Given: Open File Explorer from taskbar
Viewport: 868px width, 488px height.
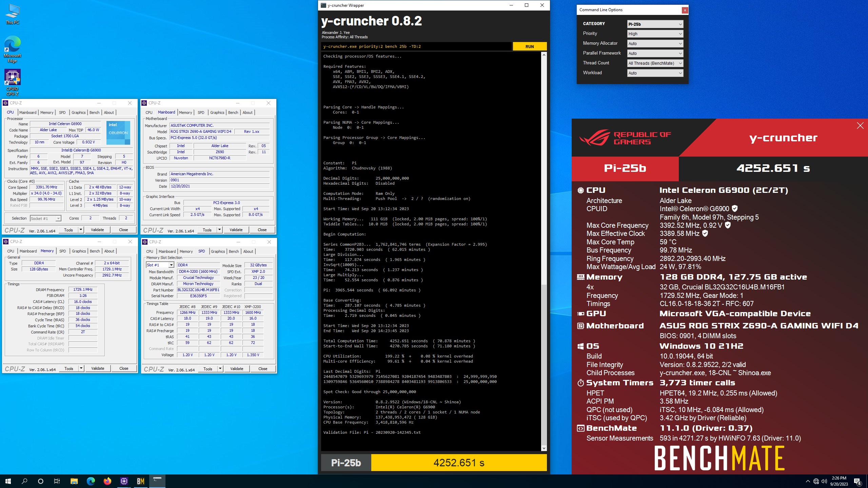Looking at the screenshot, I should click(74, 481).
